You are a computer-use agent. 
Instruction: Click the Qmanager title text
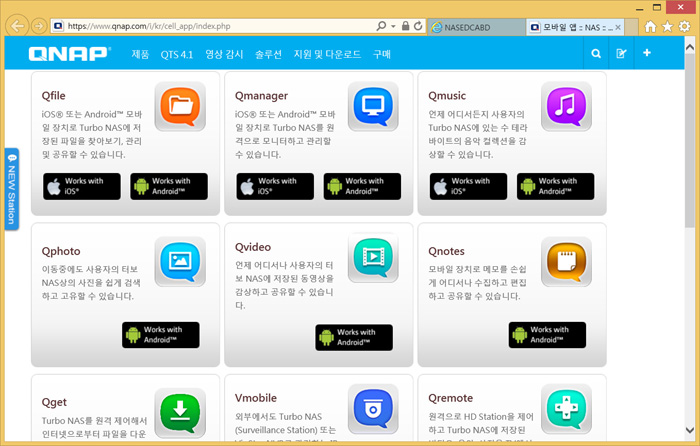[261, 96]
